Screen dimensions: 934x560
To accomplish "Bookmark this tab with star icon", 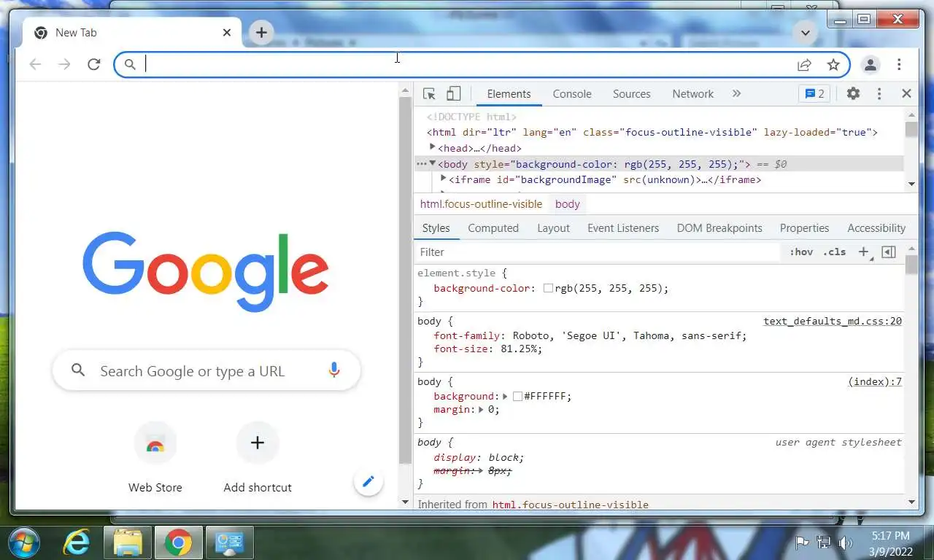I will click(x=833, y=65).
